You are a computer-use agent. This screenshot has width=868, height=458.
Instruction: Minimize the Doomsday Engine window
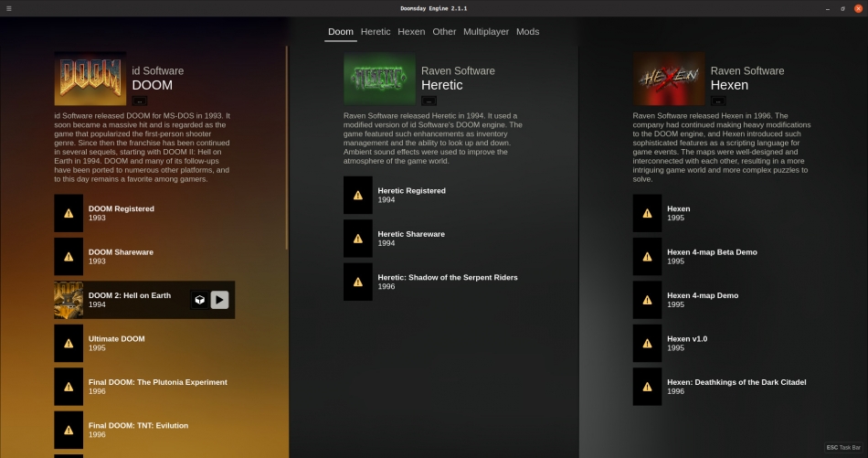(828, 8)
